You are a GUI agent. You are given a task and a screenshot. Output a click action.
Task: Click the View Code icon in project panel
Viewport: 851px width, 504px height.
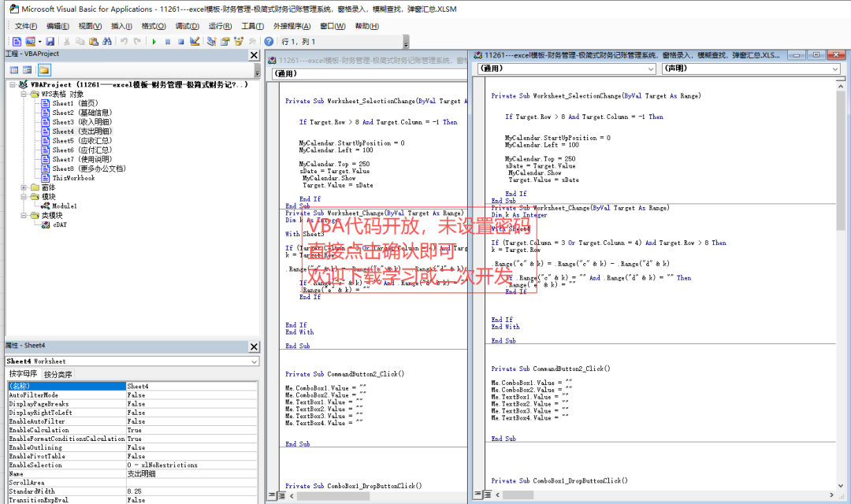(14, 70)
